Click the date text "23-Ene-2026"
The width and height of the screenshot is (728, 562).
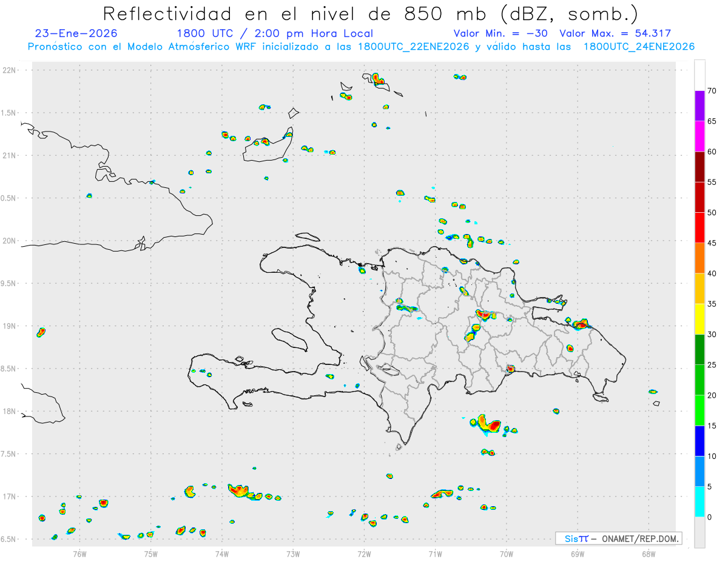point(76,33)
